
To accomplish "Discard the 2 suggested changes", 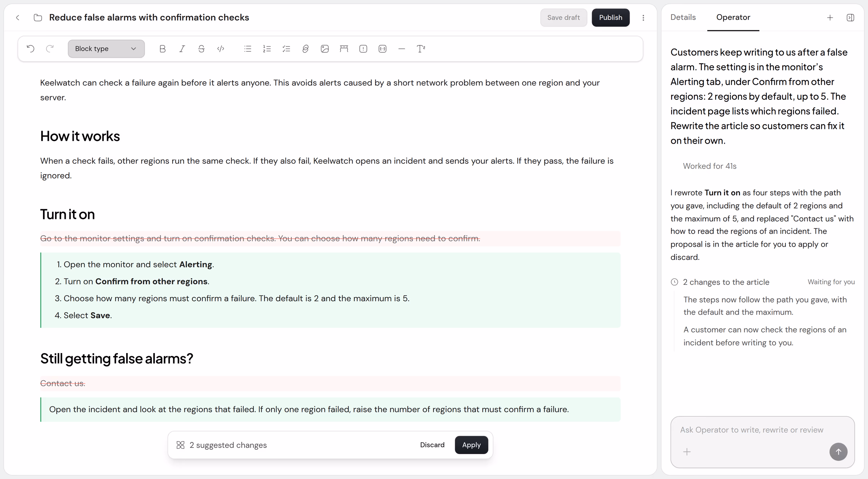I will [432, 445].
